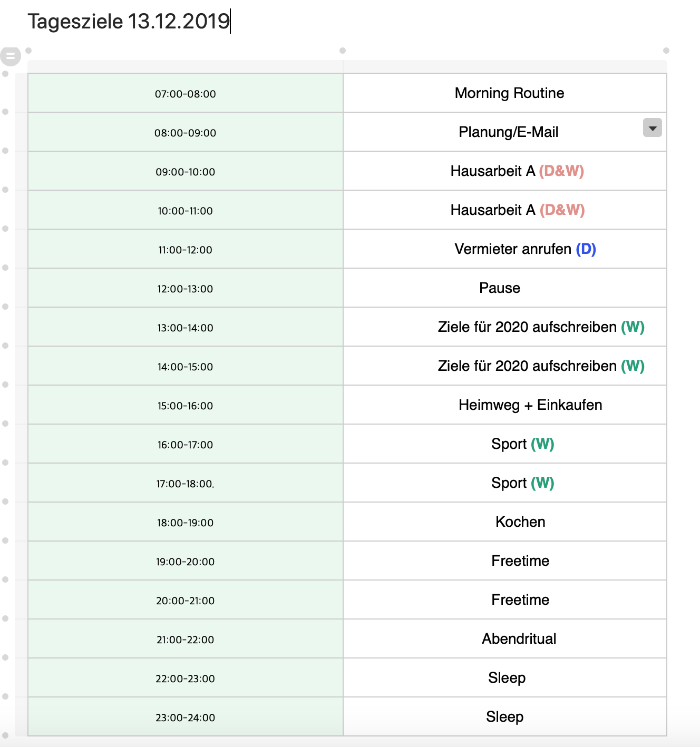The width and height of the screenshot is (700, 747).
Task: Open the table options handle icon
Action: 10,55
